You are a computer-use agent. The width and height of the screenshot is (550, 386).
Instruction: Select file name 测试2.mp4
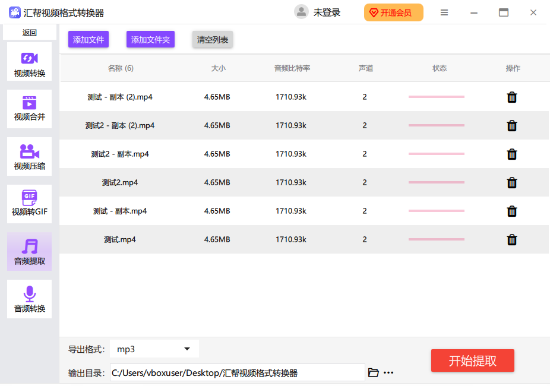pyautogui.click(x=120, y=182)
